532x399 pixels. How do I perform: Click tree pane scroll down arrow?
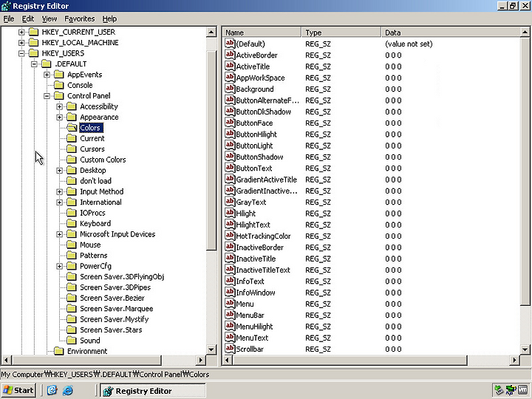click(x=211, y=349)
